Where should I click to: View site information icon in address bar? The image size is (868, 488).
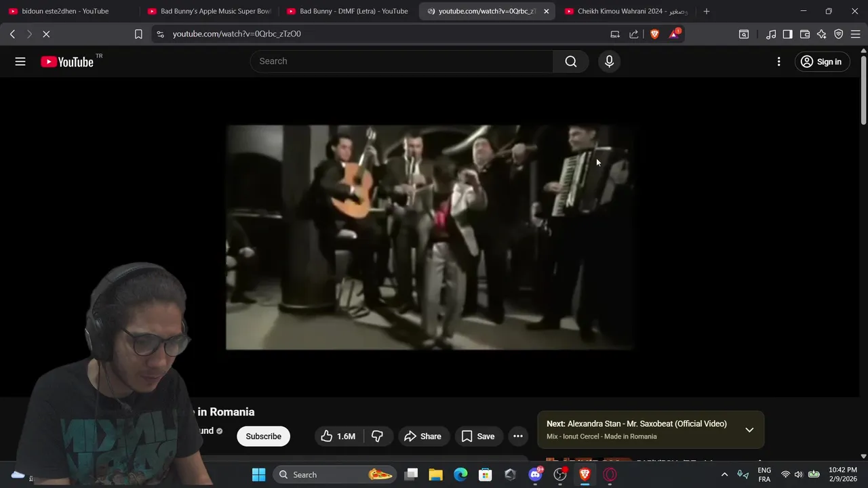(x=159, y=34)
